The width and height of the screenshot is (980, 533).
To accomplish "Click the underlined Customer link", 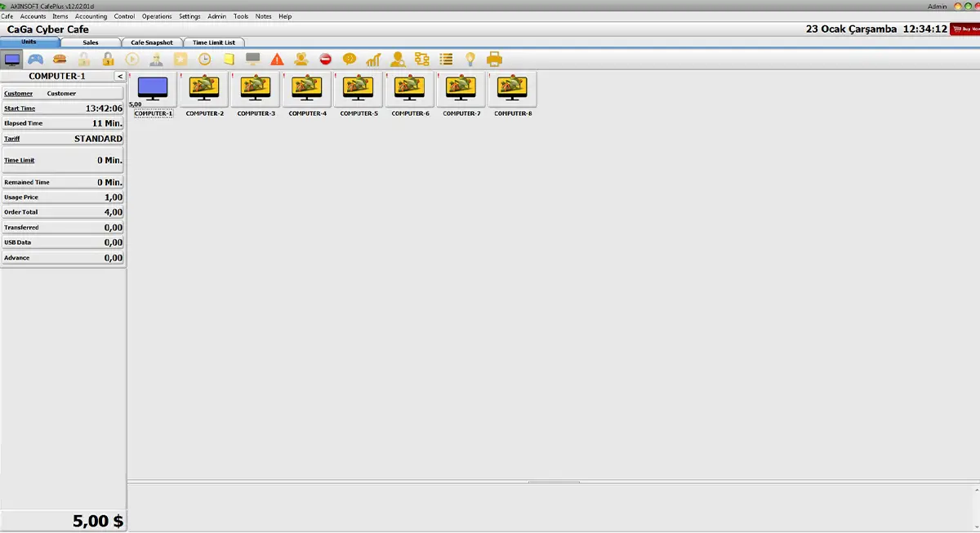I will (x=19, y=94).
